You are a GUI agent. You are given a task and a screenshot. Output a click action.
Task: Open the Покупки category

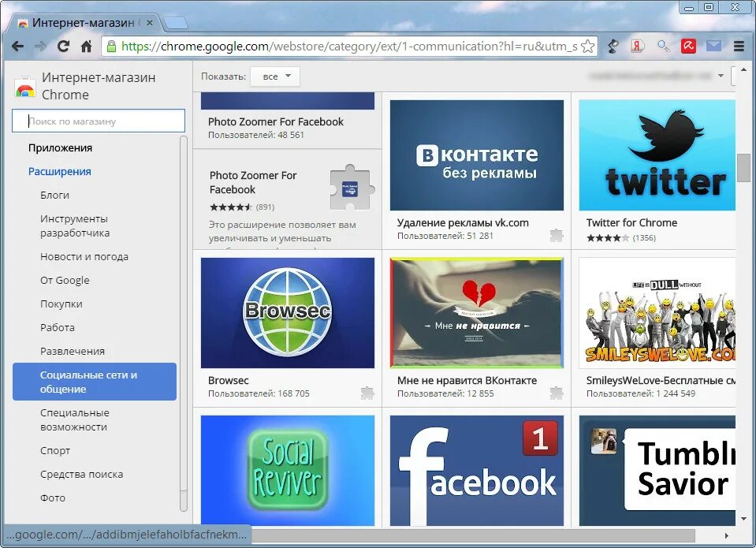[x=61, y=304]
